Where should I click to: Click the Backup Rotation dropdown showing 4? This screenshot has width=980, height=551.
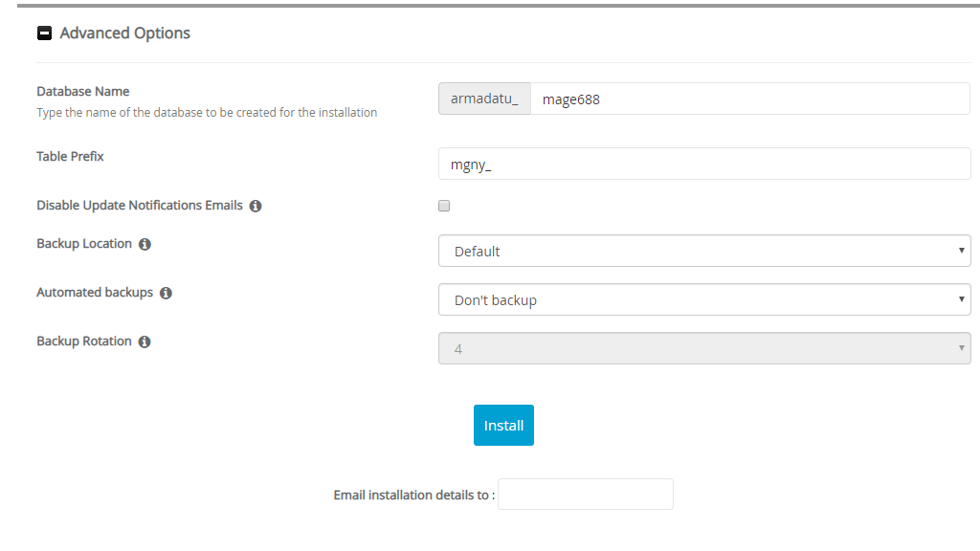pyautogui.click(x=703, y=349)
